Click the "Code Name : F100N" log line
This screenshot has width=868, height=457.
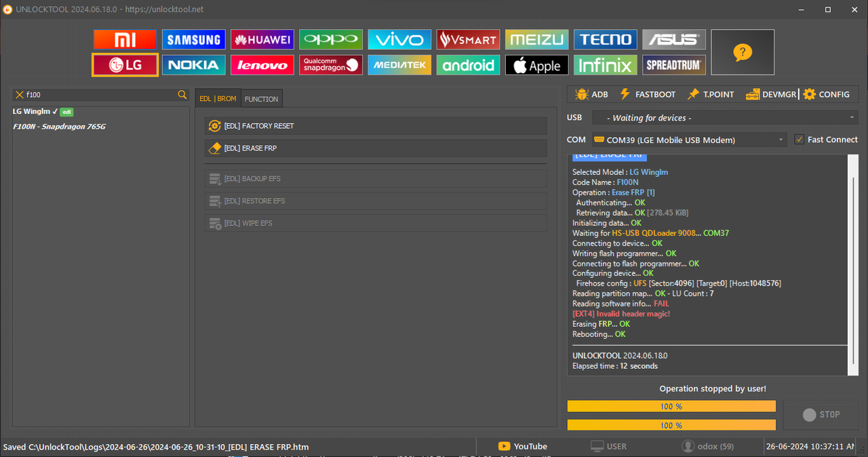[x=606, y=182]
